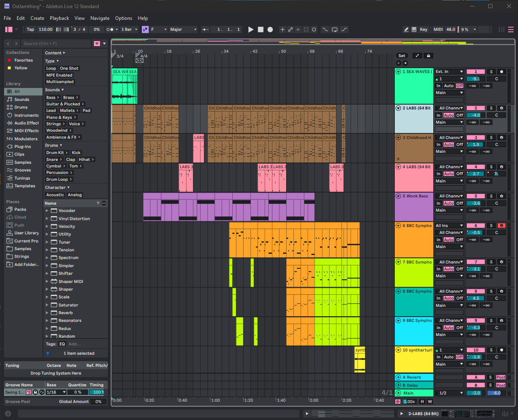Open the Options menu

tap(123, 18)
